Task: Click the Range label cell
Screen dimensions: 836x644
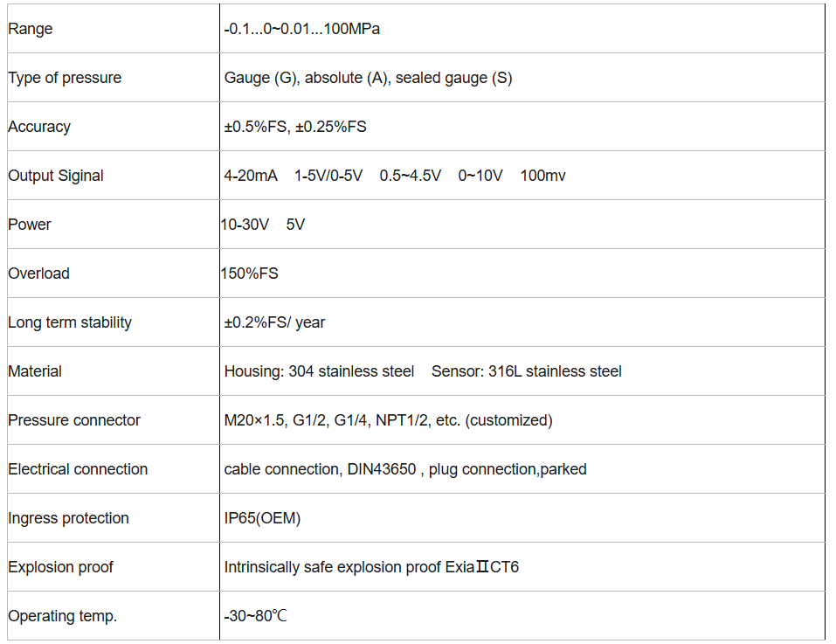Action: click(31, 29)
